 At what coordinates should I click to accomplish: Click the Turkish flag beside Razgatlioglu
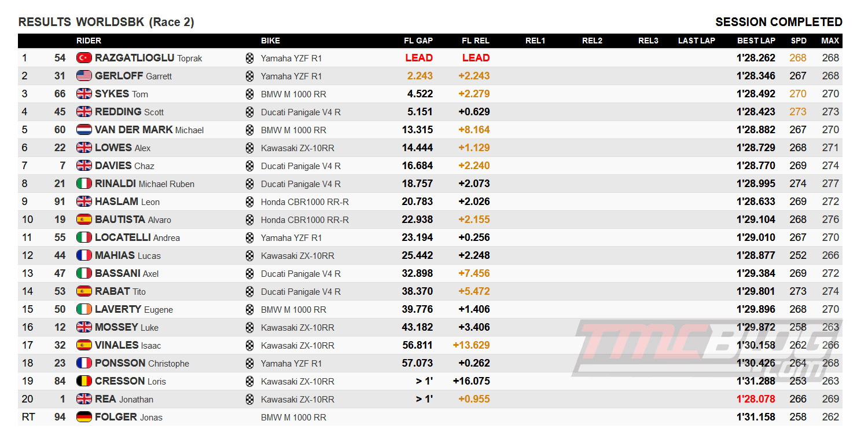click(x=84, y=58)
